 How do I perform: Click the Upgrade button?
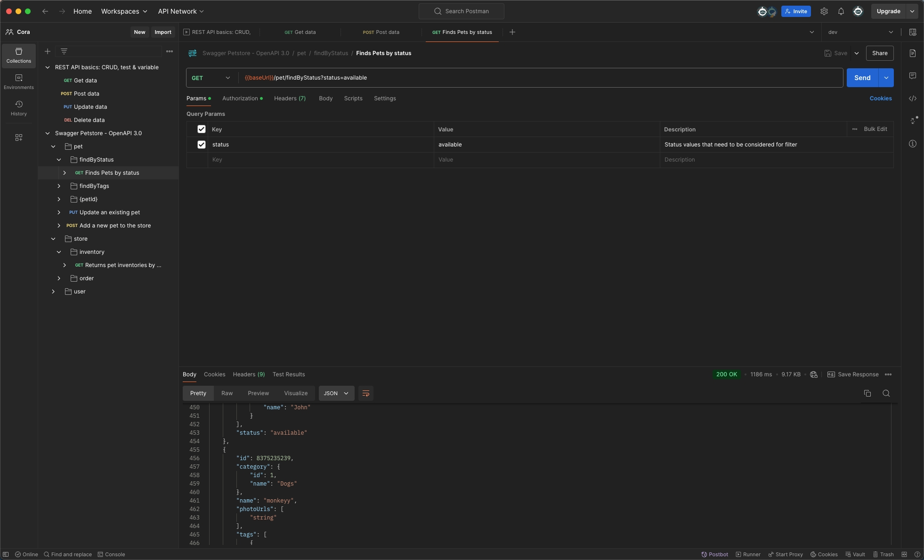[x=888, y=11]
